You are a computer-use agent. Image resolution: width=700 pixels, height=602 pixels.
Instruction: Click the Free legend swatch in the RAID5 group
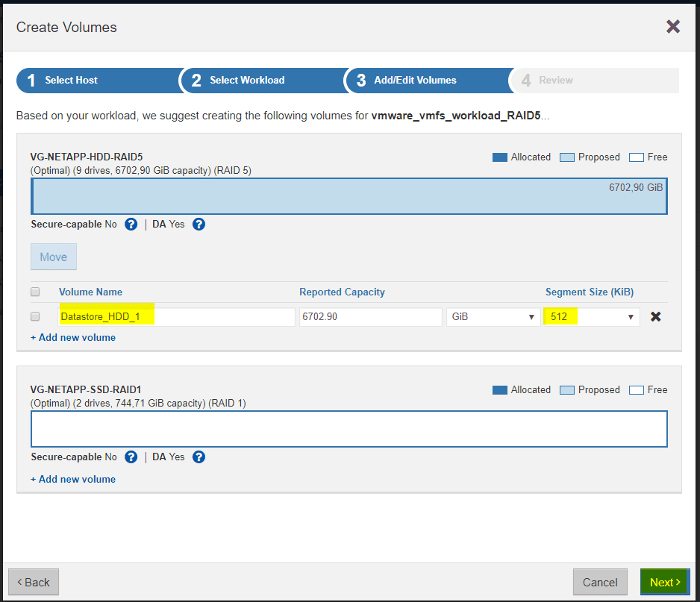[635, 157]
